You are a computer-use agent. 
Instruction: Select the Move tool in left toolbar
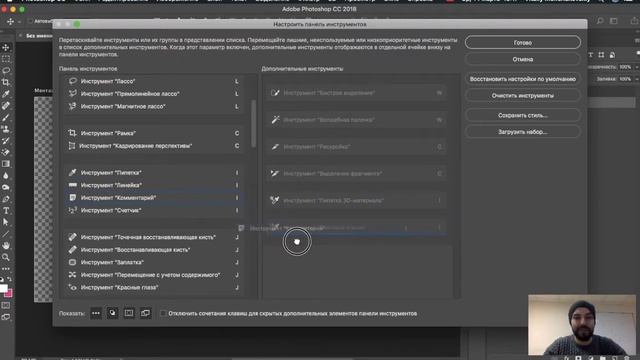tap(6, 47)
